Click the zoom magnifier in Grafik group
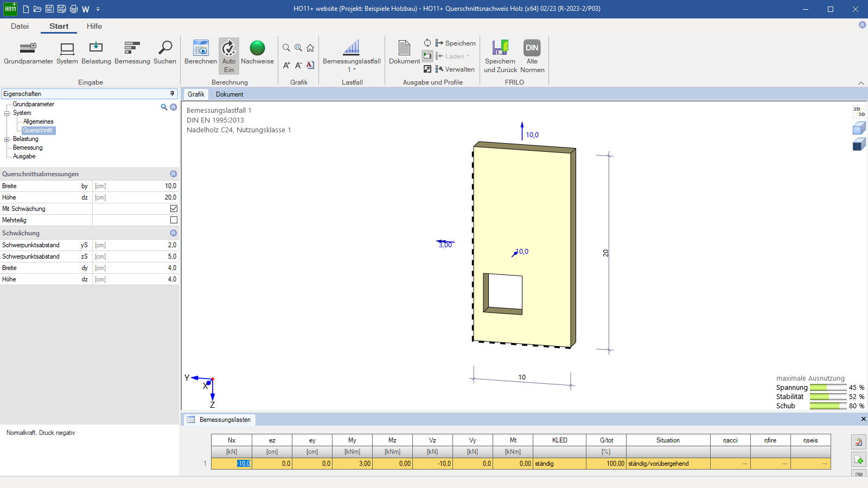868x488 pixels. click(286, 48)
